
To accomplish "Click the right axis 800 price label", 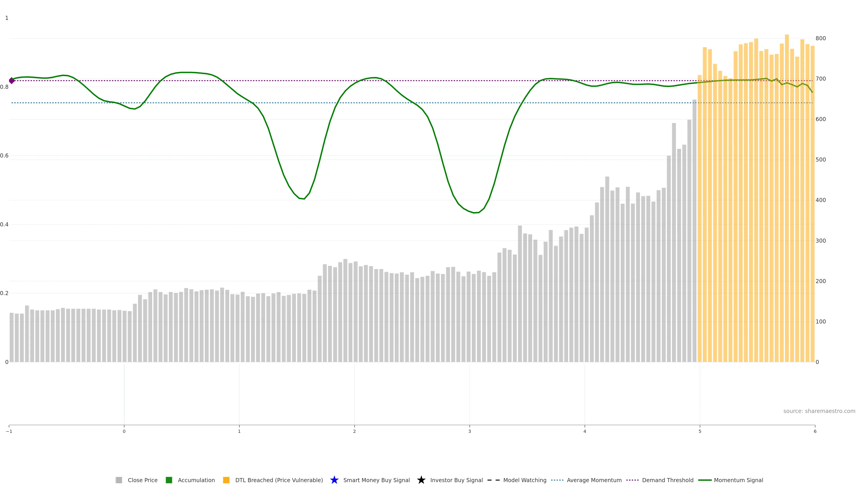I will click(821, 38).
